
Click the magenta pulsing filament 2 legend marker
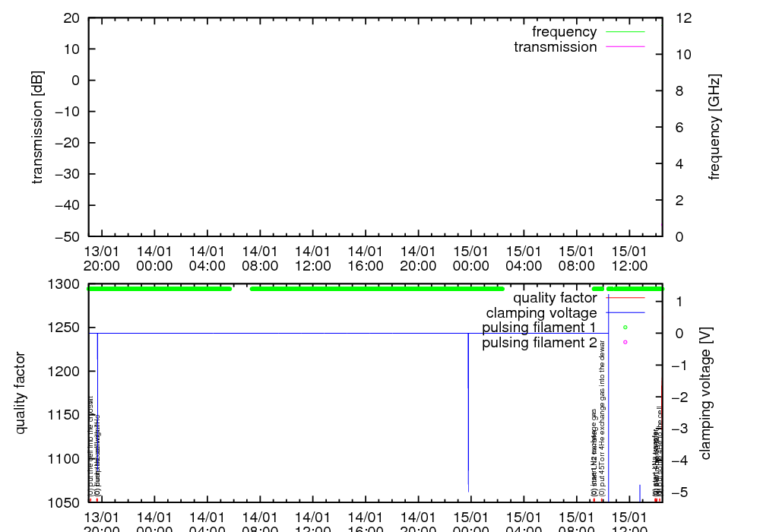coord(625,342)
